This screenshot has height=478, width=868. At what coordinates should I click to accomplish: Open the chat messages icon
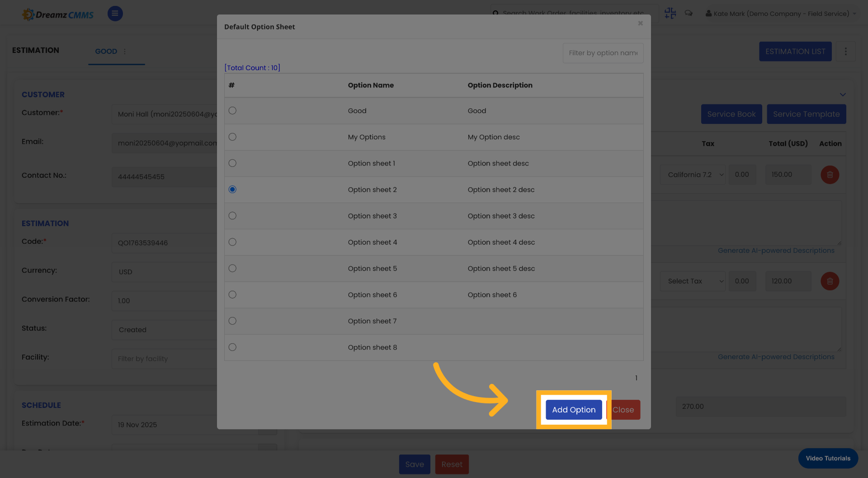[689, 13]
